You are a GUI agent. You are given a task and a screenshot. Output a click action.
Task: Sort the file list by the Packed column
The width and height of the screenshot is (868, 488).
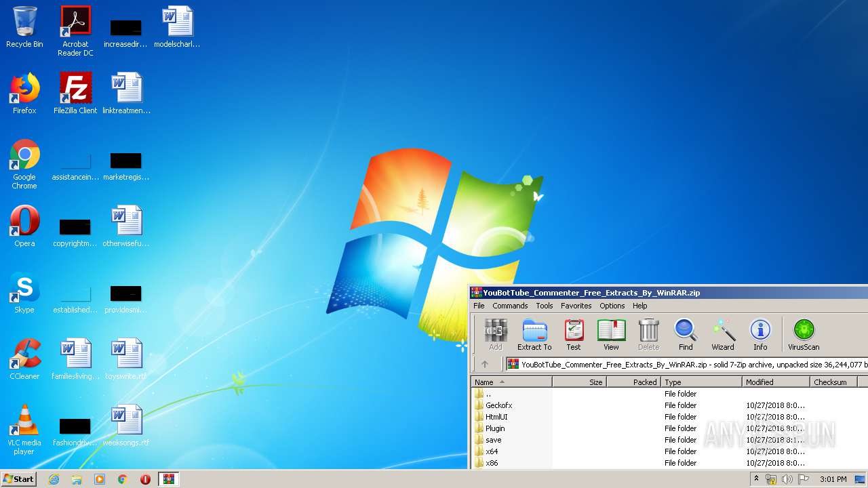(633, 382)
